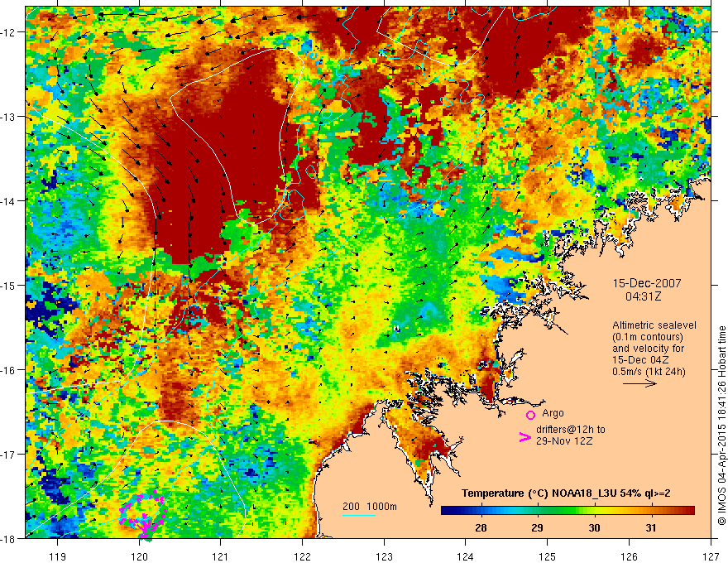Click the 31 temperature scale label
This screenshot has height=563, width=728.
[651, 527]
